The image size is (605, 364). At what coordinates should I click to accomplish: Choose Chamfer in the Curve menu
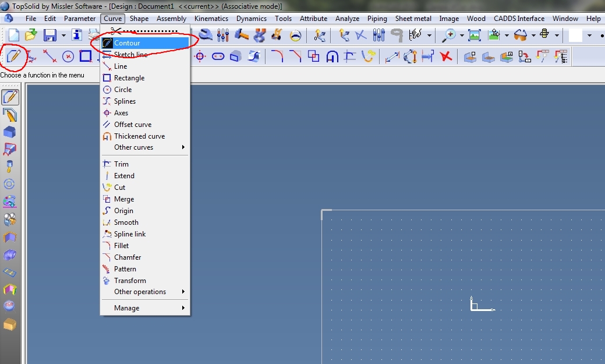click(x=145, y=257)
